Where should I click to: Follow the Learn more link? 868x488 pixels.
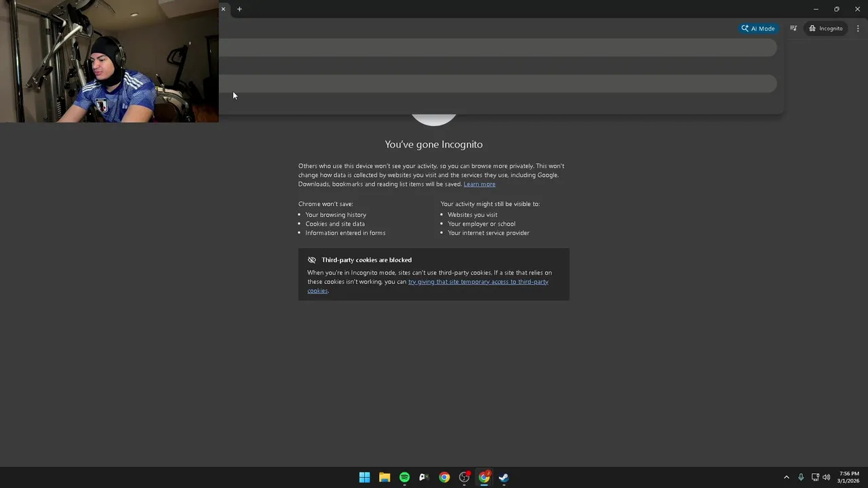click(x=479, y=184)
